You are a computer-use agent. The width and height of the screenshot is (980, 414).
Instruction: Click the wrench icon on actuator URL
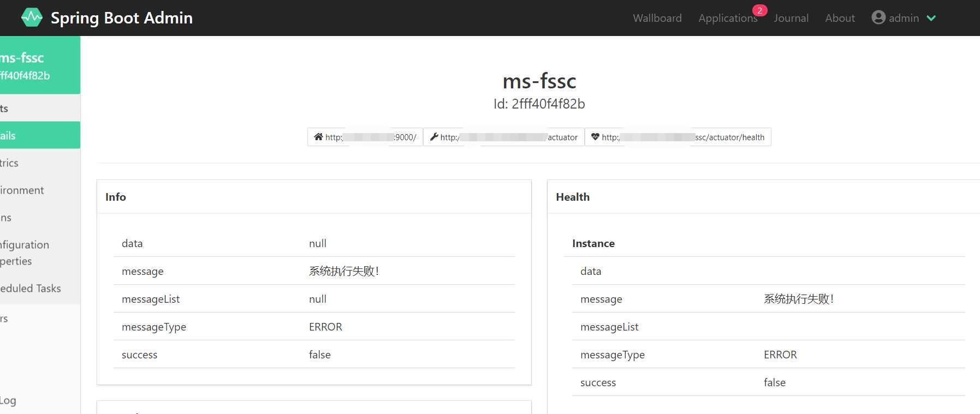[x=434, y=137]
